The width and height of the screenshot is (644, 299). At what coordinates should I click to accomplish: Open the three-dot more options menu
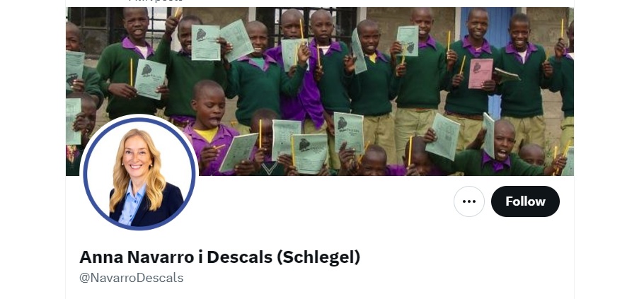pos(469,201)
